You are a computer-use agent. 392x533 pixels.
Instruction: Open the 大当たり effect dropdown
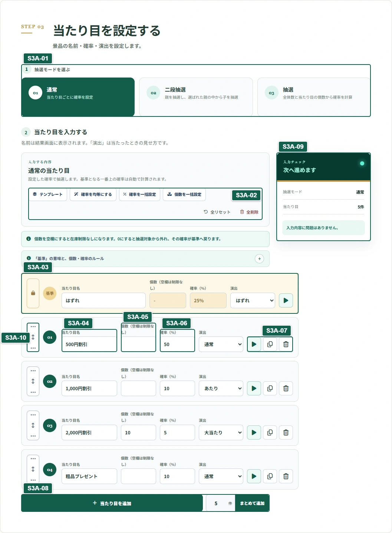[x=221, y=432]
